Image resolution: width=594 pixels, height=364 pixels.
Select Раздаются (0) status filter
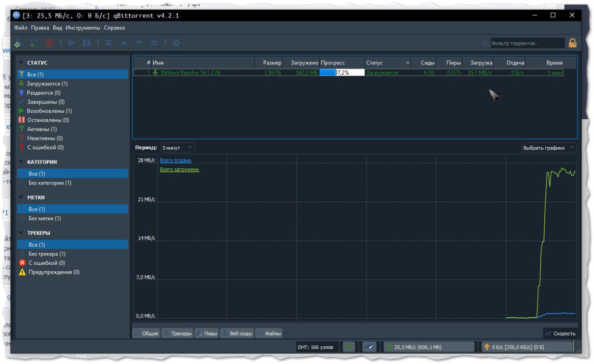[x=72, y=93]
